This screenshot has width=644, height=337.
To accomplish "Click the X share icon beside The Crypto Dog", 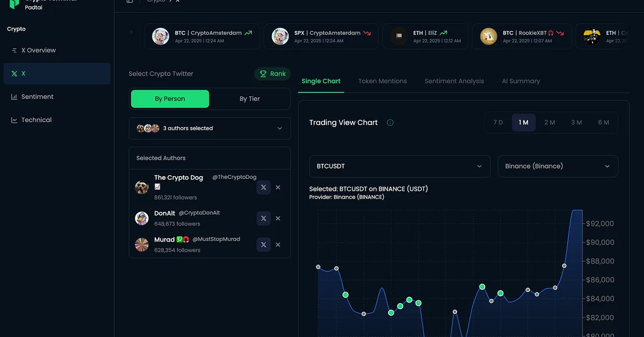I will coord(263,187).
